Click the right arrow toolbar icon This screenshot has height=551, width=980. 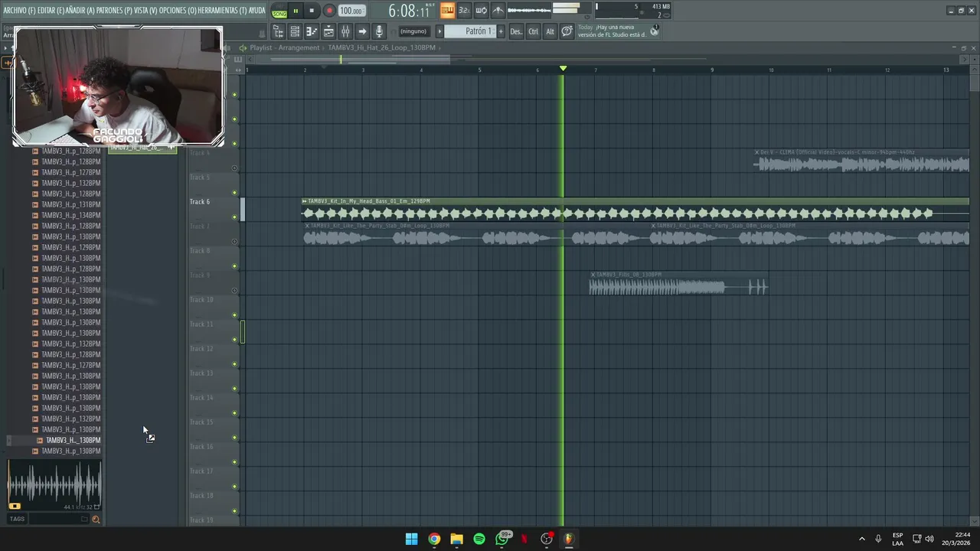pos(362,31)
